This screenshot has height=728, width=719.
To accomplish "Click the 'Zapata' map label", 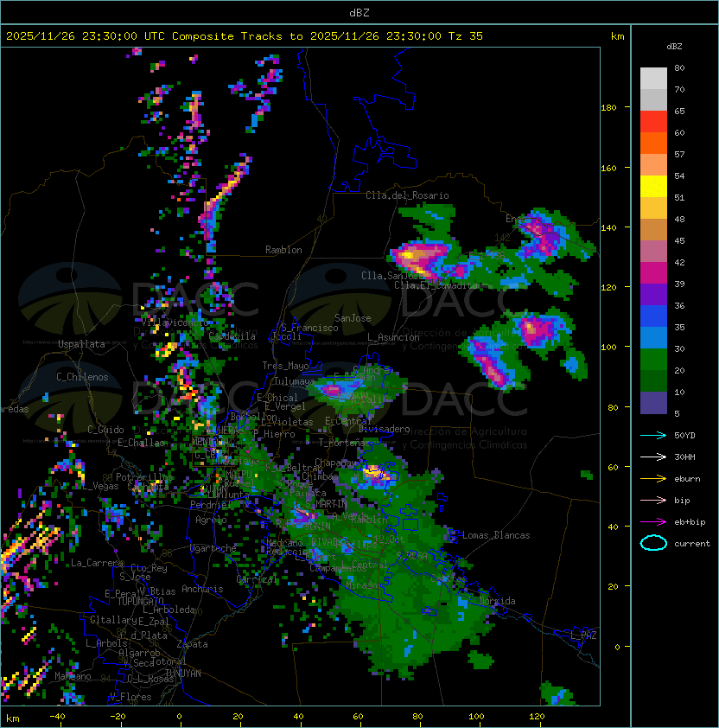I will coord(192,644).
